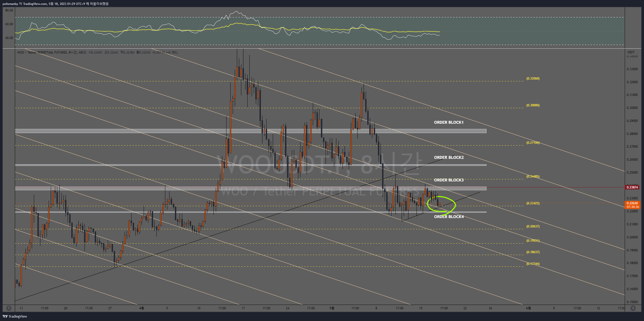This screenshot has height=321, width=644.
Task: Click the 0.15000 tick on price axis
Action: click(x=632, y=302)
